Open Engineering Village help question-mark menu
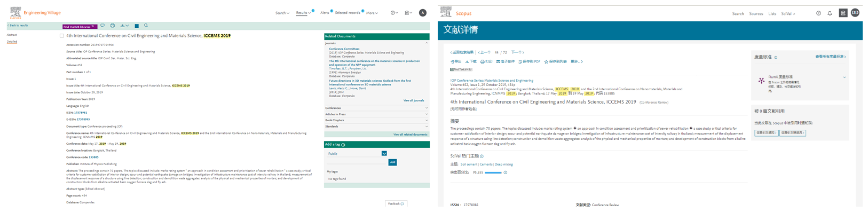 394,13
